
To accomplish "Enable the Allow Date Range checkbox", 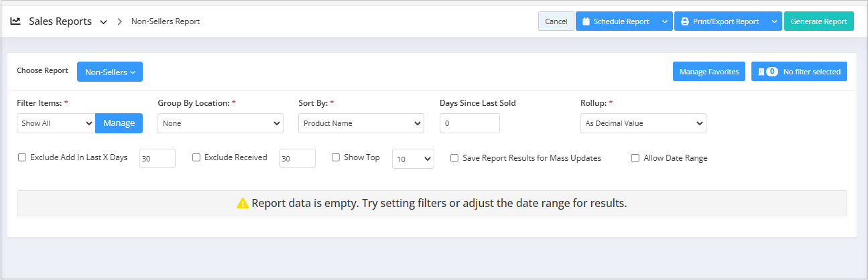I will (x=635, y=159).
